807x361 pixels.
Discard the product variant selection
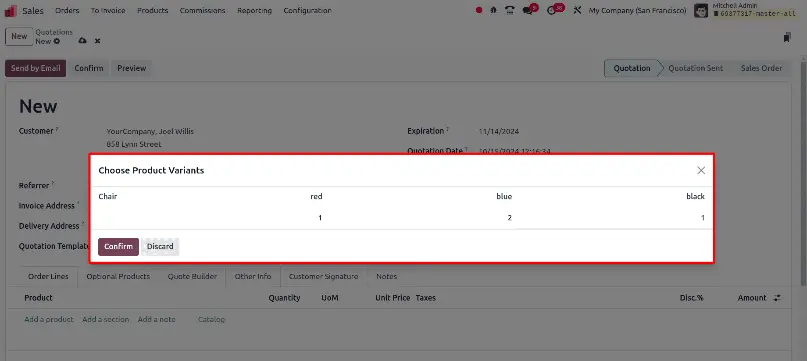point(160,247)
